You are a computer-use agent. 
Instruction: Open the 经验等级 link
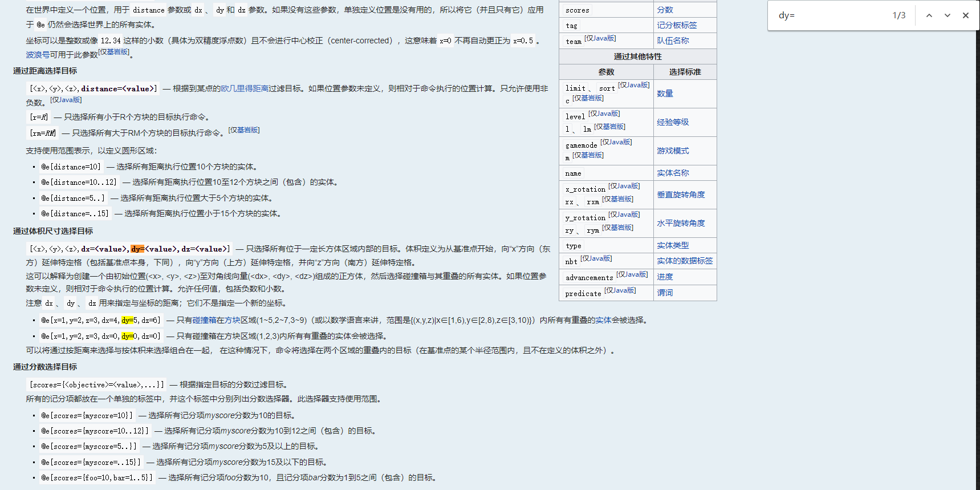coord(673,122)
